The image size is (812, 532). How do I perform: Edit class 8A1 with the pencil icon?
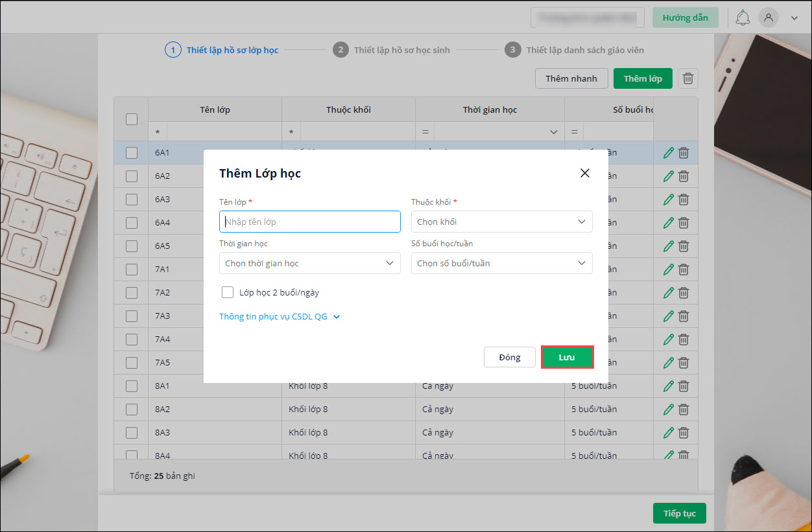(669, 386)
